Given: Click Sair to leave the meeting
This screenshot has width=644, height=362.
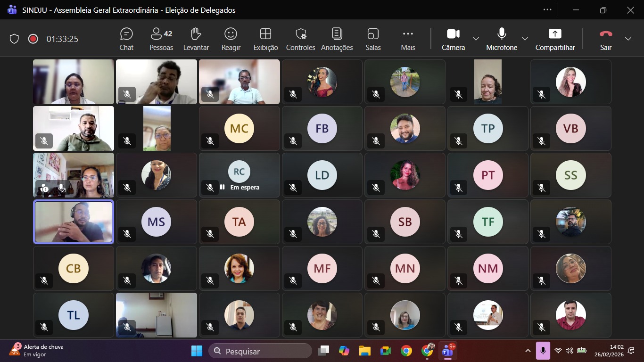Looking at the screenshot, I should (606, 39).
